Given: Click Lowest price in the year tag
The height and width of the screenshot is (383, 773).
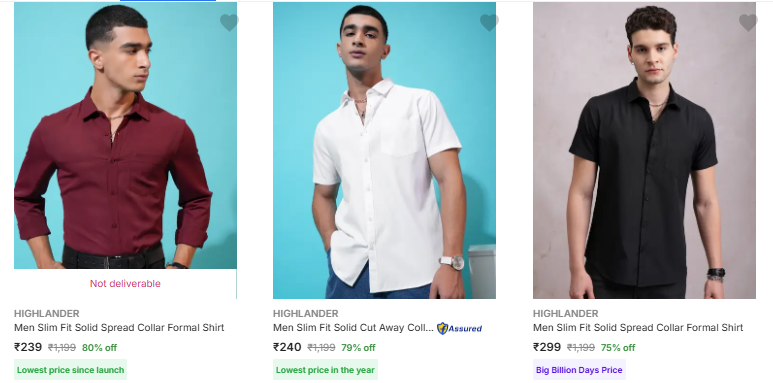Looking at the screenshot, I should coord(325,370).
